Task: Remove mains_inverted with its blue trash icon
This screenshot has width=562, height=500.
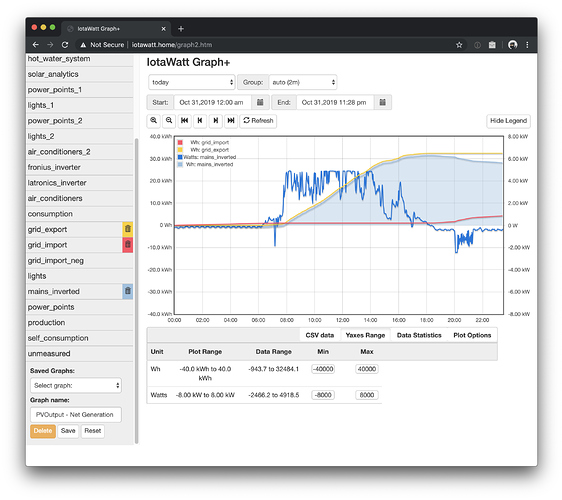Action: [128, 291]
